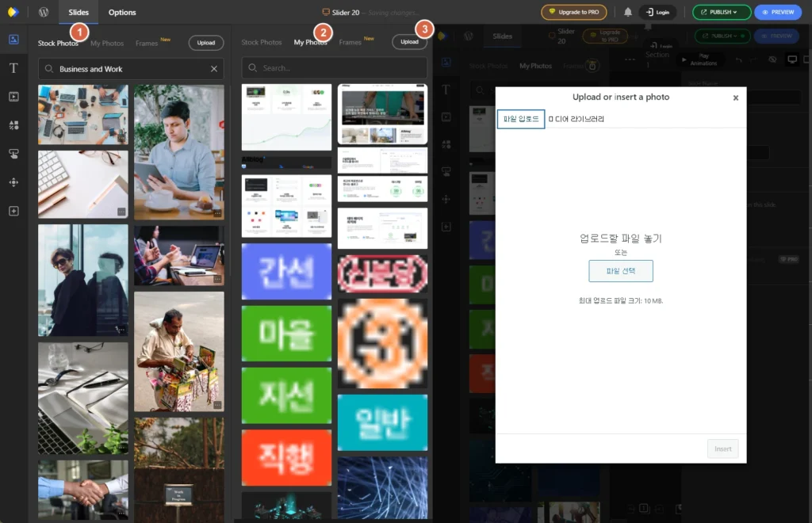Image resolution: width=812 pixels, height=523 pixels.
Task: Select the orange number 3 image thumbnail
Action: point(383,343)
